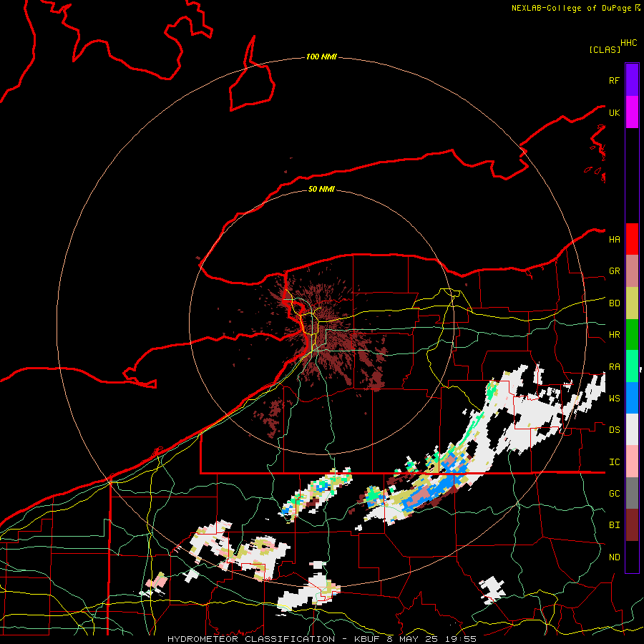Select the olive-yellow BD legend swatch
Image resolution: width=644 pixels, height=644 pixels.
632,303
